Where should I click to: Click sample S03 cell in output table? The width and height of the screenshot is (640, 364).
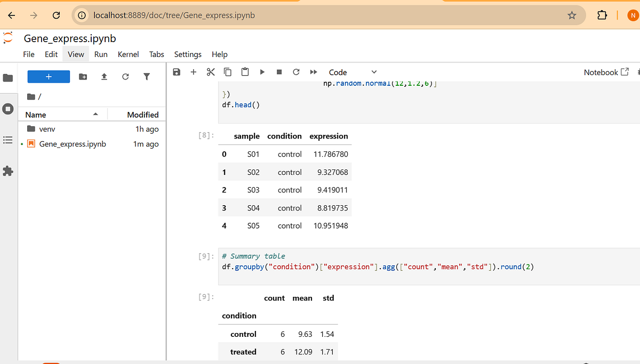click(253, 190)
